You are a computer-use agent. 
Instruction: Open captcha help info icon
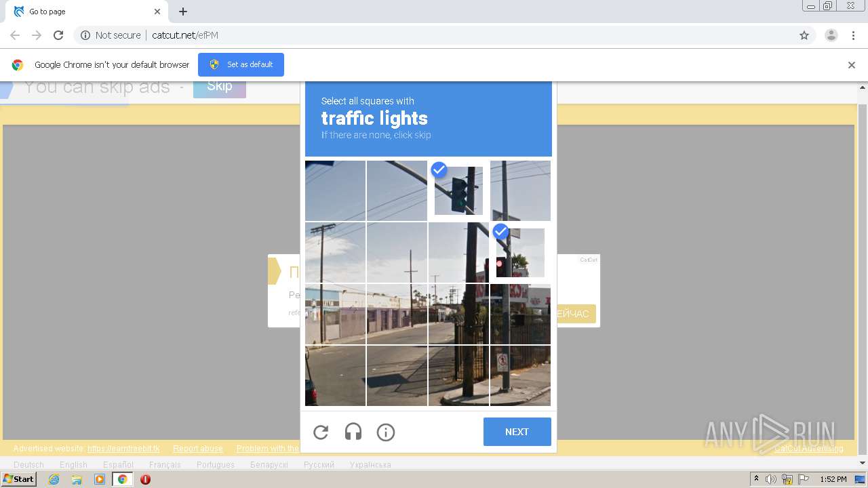pos(386,432)
